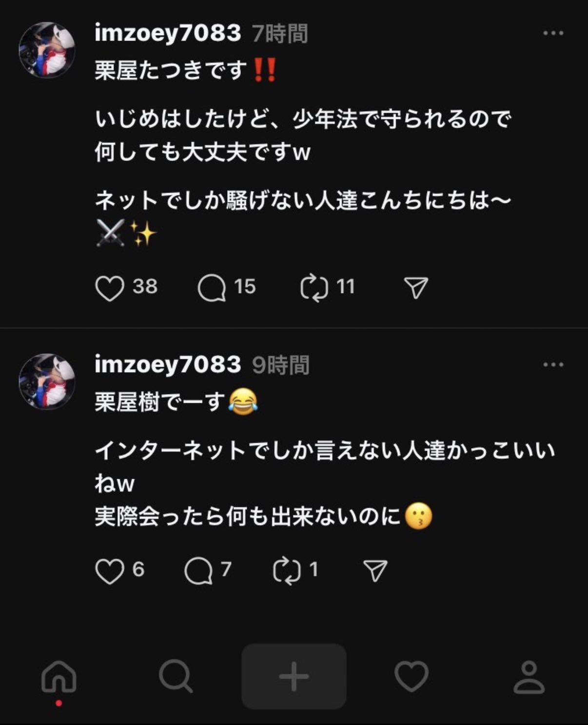Open the post starting with 栗屋樹でーす

(322, 468)
